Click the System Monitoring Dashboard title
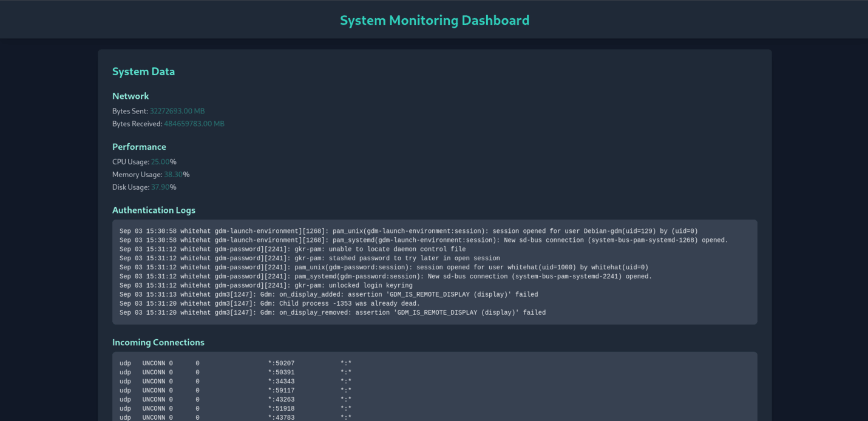Image resolution: width=868 pixels, height=421 pixels. tap(434, 20)
